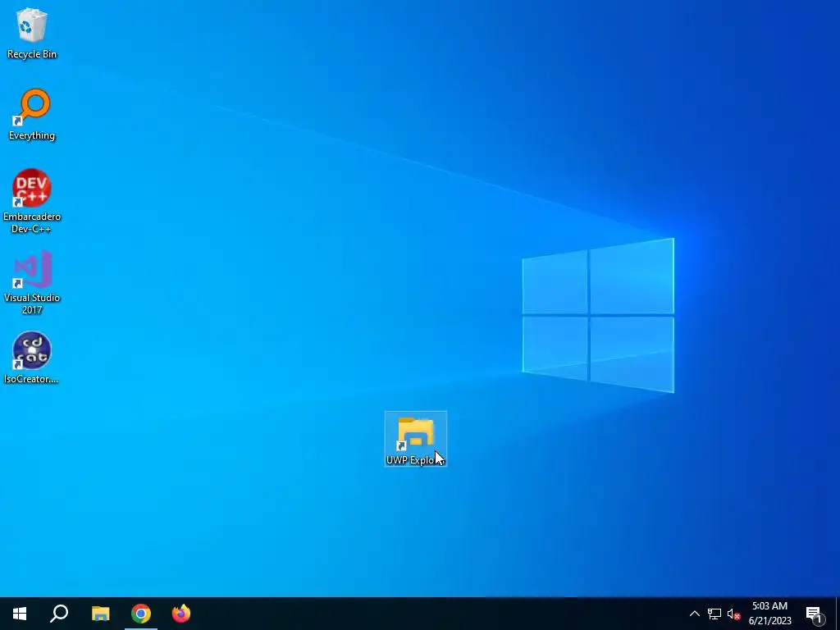840x630 pixels.
Task: Select the Visual Studio 2017 shortcut
Action: pyautogui.click(x=32, y=282)
